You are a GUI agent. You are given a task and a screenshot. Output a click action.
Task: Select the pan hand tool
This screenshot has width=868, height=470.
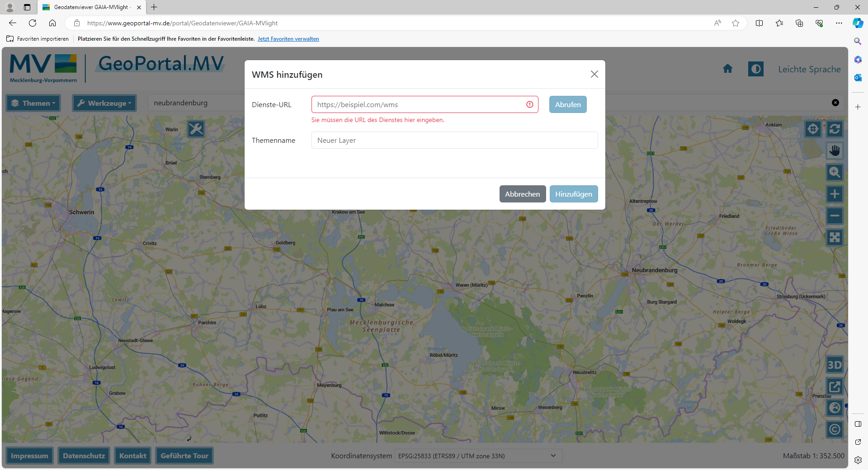(x=835, y=150)
